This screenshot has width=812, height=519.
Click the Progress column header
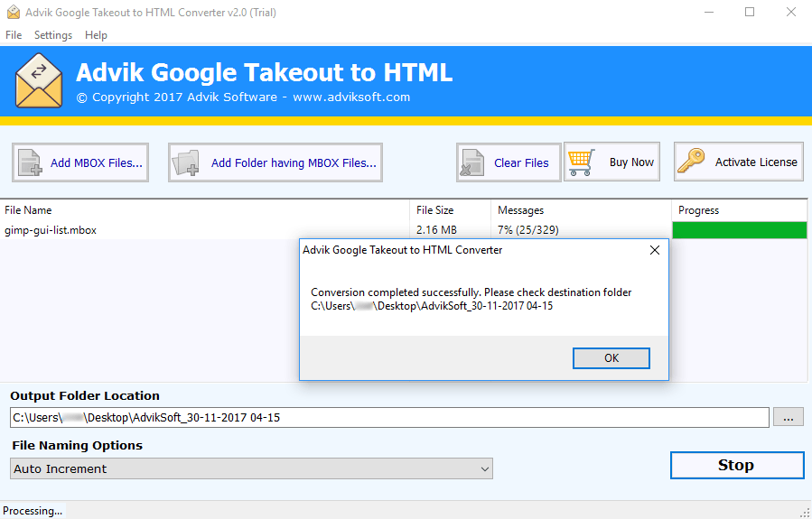coord(740,210)
